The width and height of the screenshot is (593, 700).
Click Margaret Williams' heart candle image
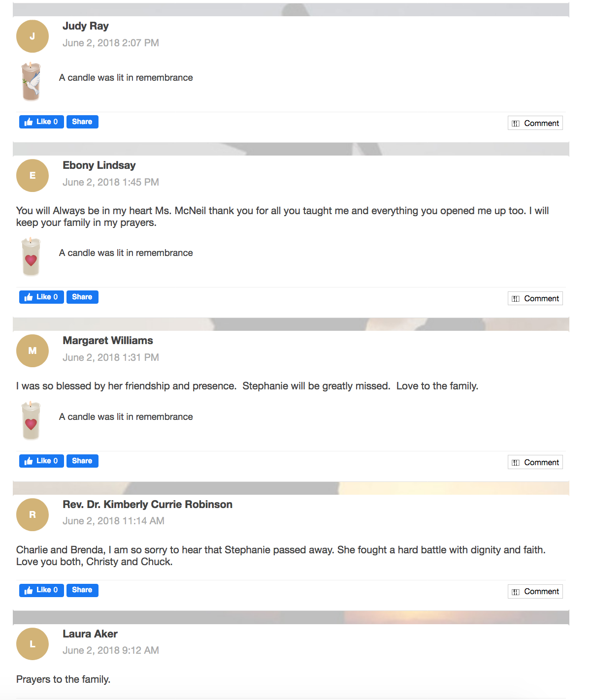click(31, 420)
